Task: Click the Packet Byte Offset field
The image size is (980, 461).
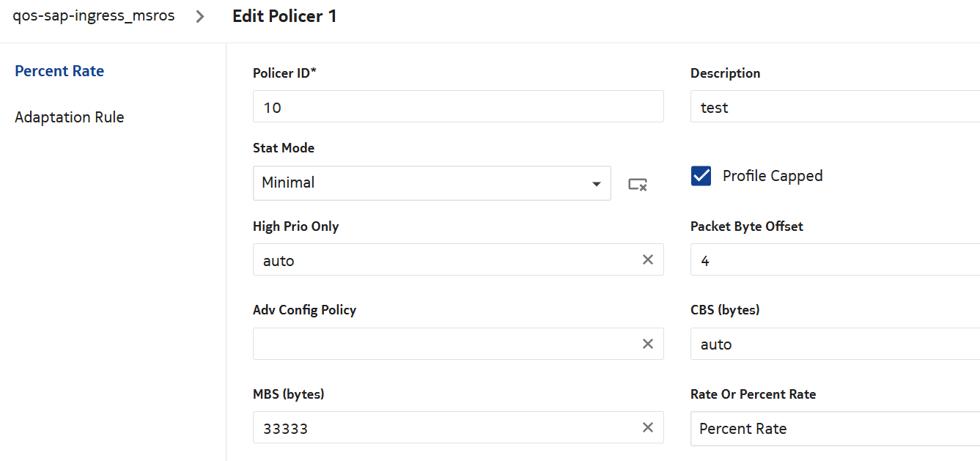Action: coord(834,260)
